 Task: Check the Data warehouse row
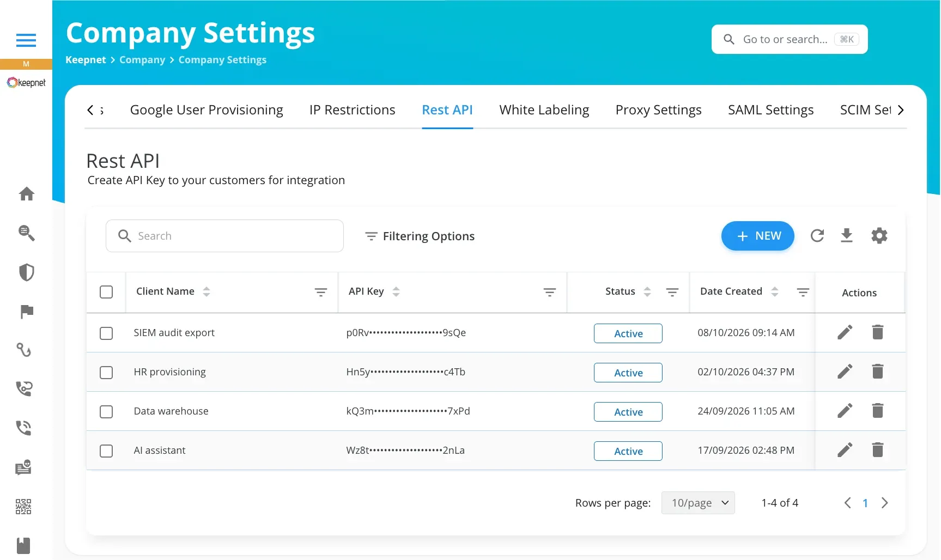pos(106,412)
